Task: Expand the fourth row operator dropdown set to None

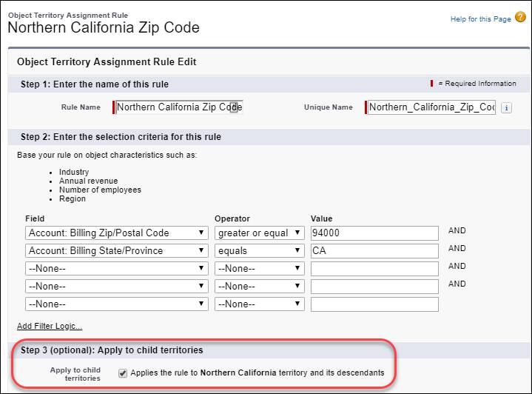Action: 260,287
